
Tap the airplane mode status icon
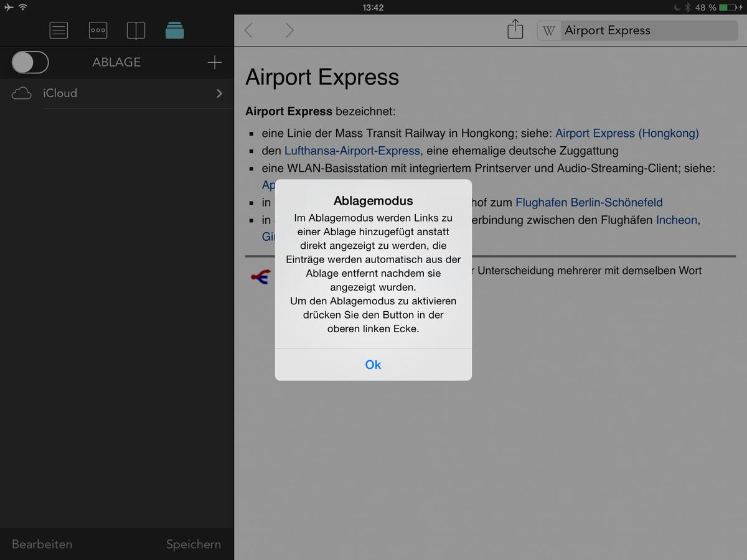point(8,7)
